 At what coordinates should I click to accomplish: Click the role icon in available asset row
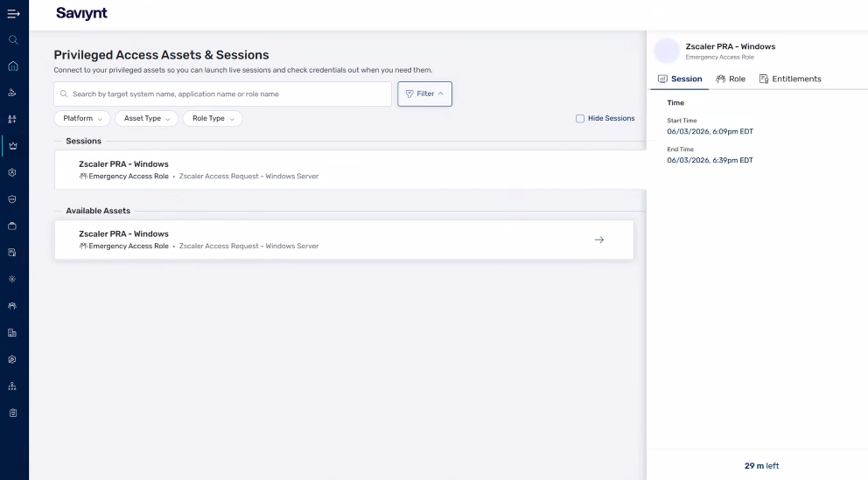click(x=83, y=246)
